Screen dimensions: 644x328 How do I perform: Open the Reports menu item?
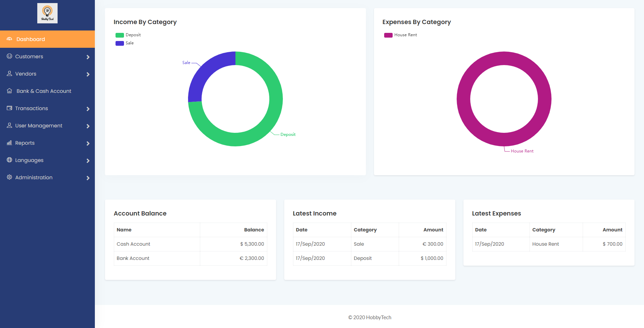point(47,143)
